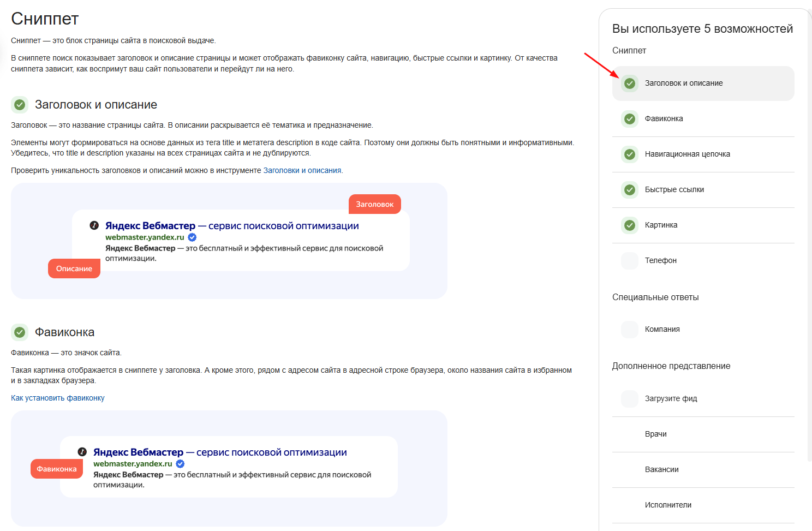Click green check icon at Заголовок и описание heading
Viewport: 812px width, 531px height.
point(20,105)
